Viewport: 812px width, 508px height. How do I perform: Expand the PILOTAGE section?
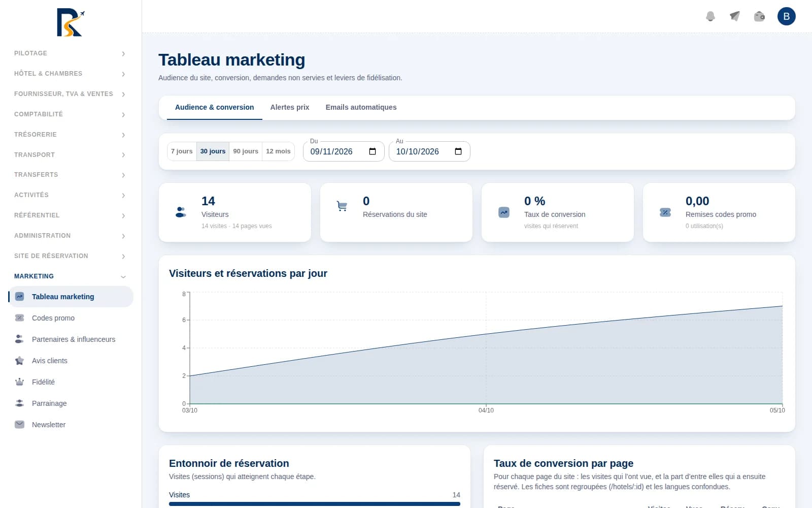coord(70,53)
